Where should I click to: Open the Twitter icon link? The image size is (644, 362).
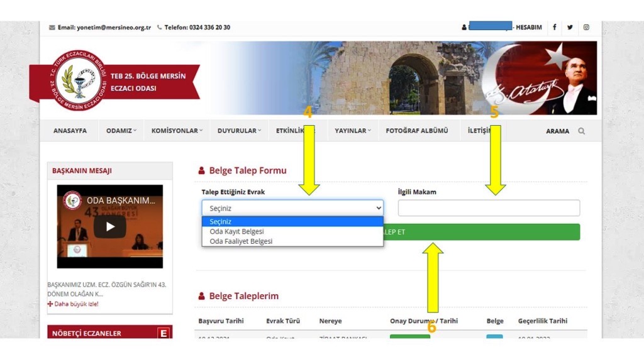(x=570, y=27)
